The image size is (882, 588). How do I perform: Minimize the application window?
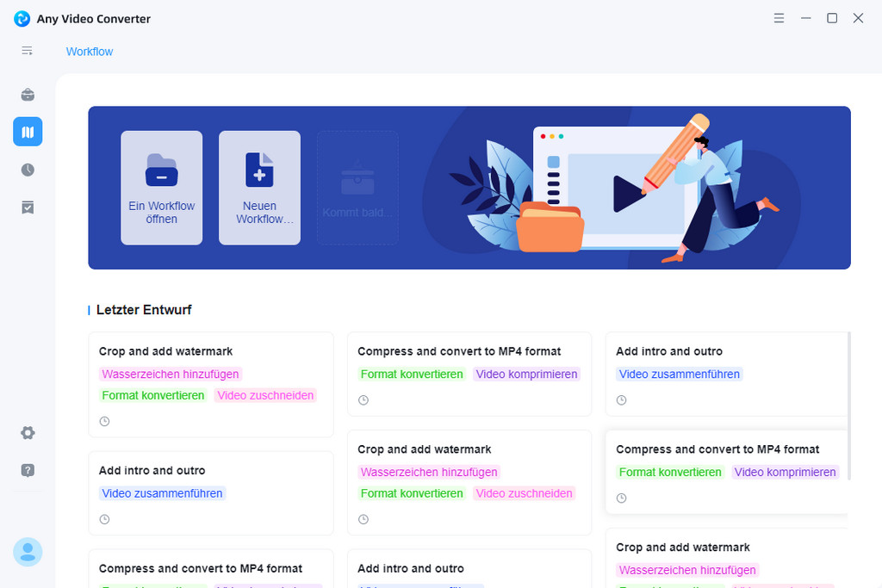click(x=806, y=18)
